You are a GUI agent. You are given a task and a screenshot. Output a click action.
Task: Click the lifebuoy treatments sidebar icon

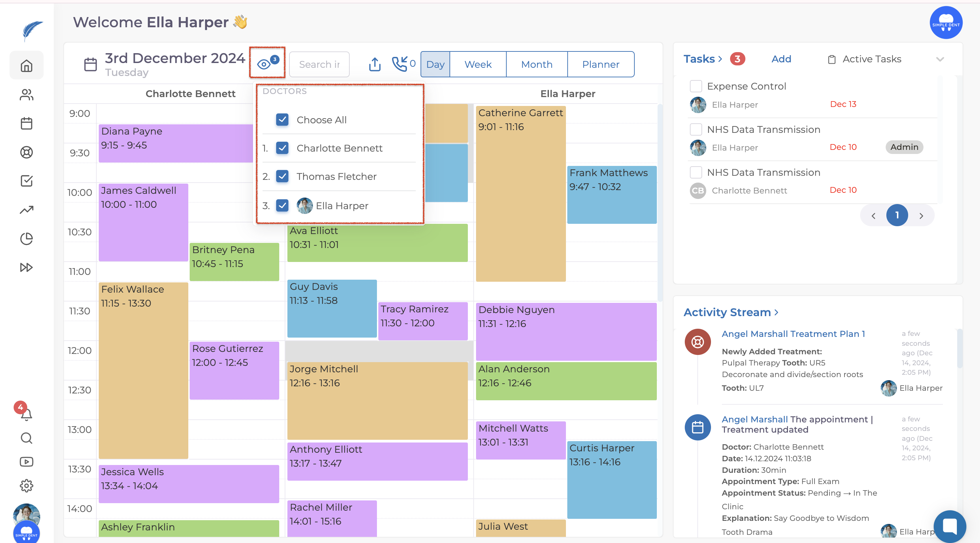(26, 152)
